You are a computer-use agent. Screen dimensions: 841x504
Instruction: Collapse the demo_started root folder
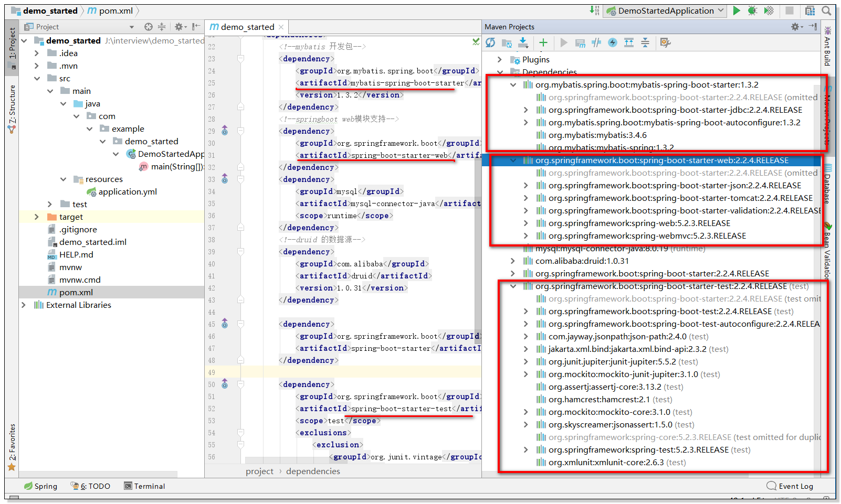pos(24,41)
